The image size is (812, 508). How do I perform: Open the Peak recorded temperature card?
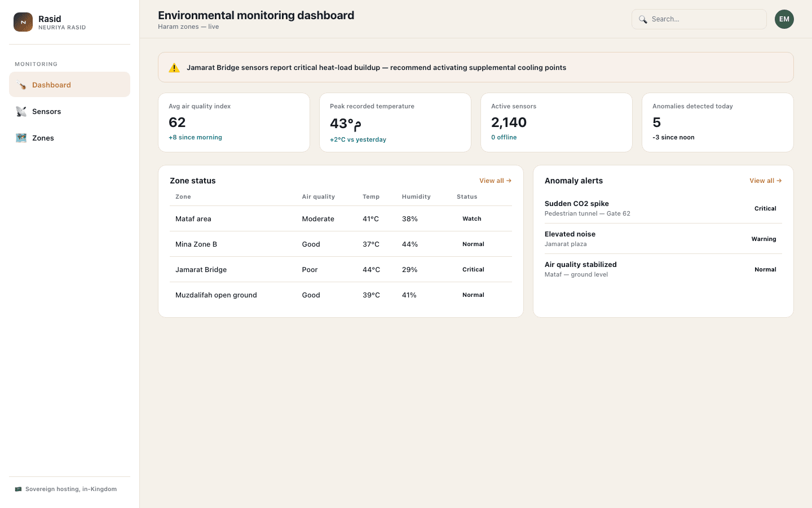tap(395, 122)
